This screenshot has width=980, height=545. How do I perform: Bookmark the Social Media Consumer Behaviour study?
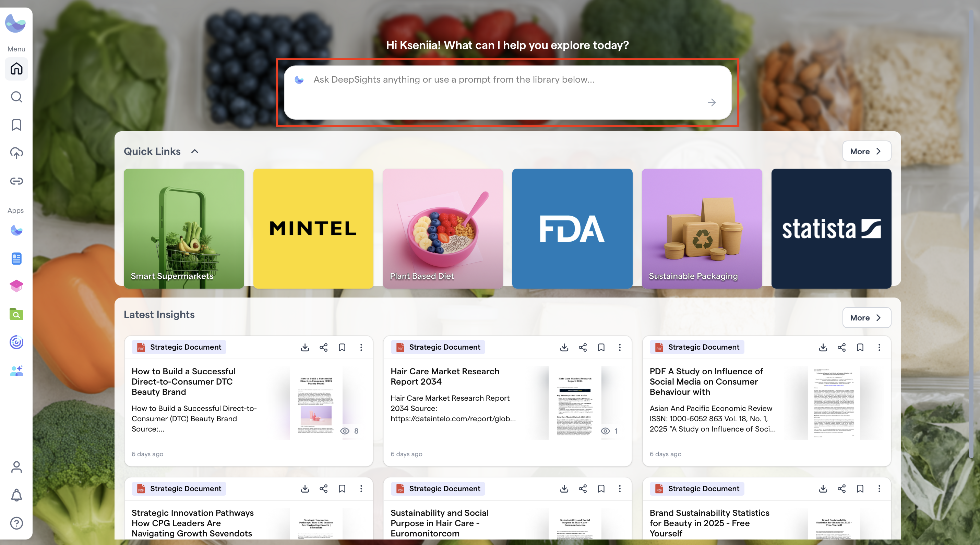(860, 347)
